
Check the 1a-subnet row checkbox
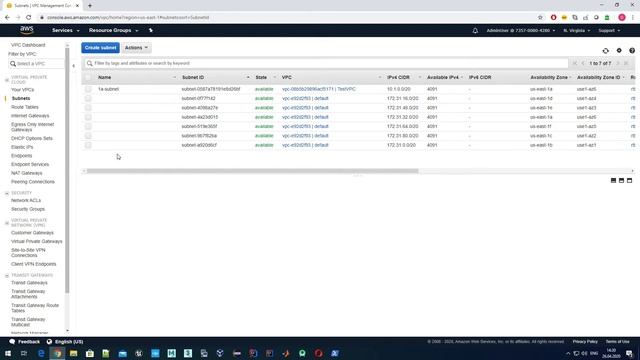[x=88, y=89]
